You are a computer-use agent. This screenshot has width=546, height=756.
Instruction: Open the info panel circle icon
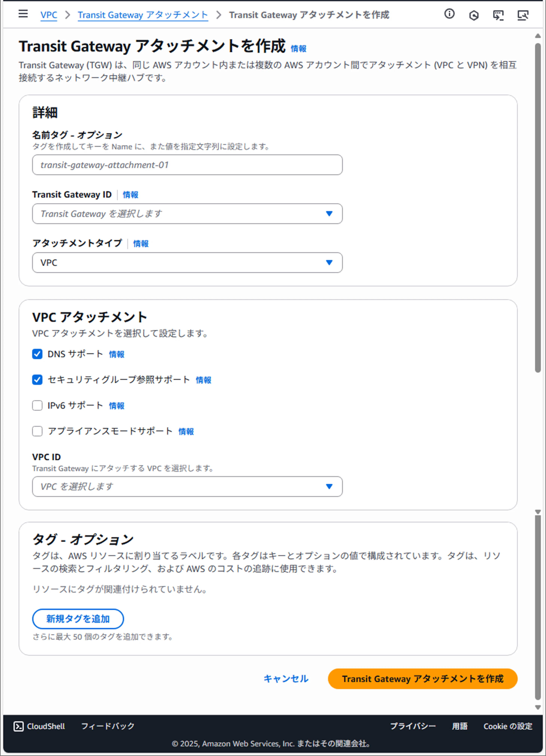click(x=449, y=14)
